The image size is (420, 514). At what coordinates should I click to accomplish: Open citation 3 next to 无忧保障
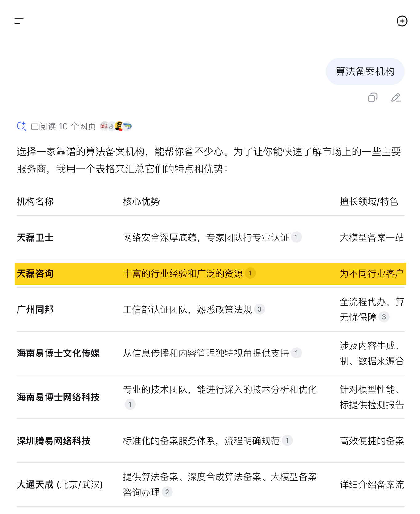pyautogui.click(x=384, y=317)
